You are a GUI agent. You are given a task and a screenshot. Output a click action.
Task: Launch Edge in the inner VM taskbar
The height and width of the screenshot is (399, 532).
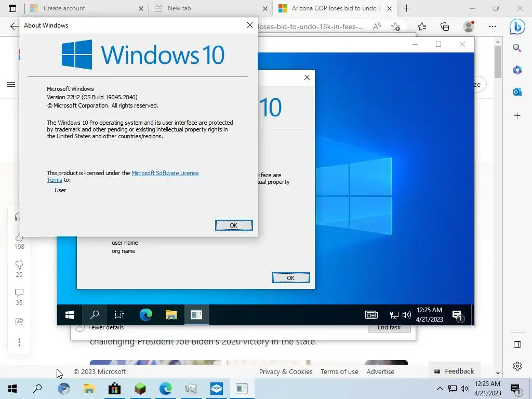click(x=146, y=315)
